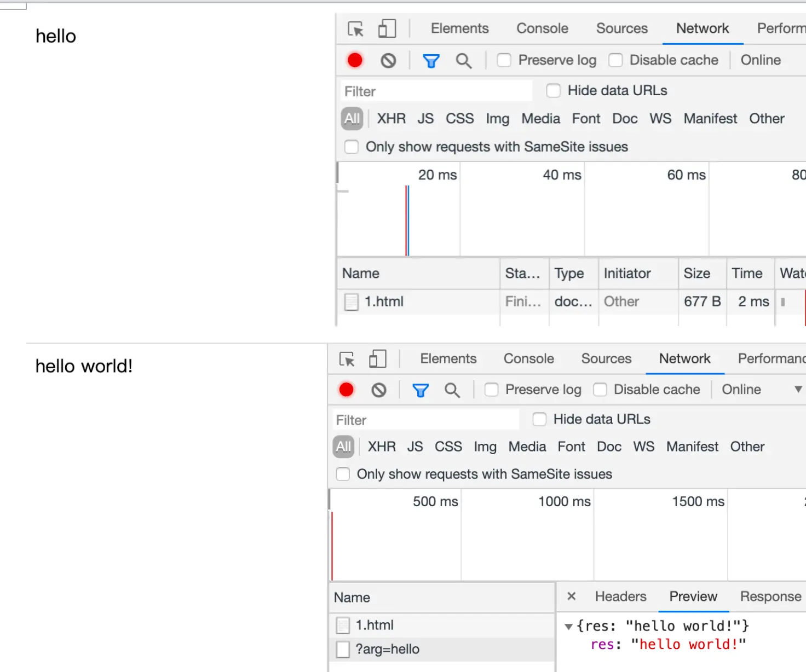Switch to Sources tab in lower DevTools
Viewport: 806px width, 672px height.
(x=607, y=359)
